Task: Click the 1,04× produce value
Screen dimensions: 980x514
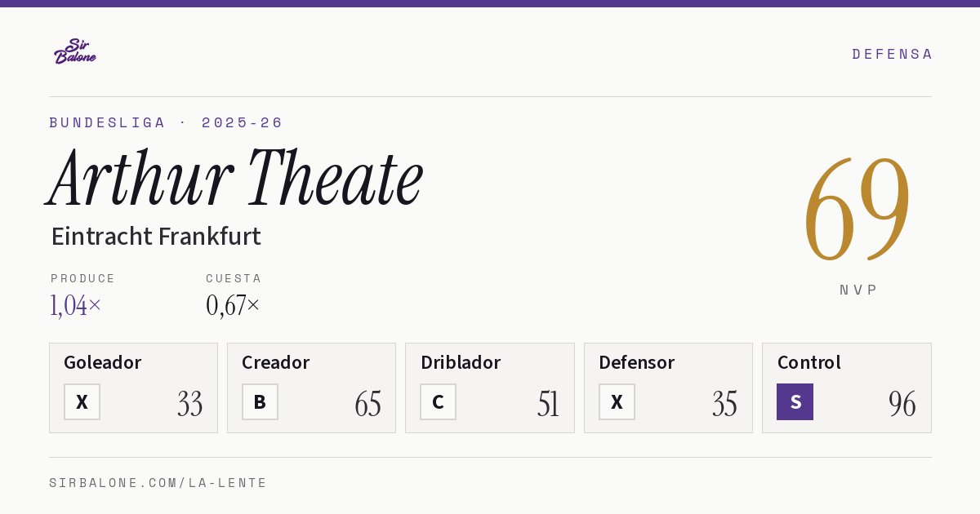Action: tap(76, 305)
